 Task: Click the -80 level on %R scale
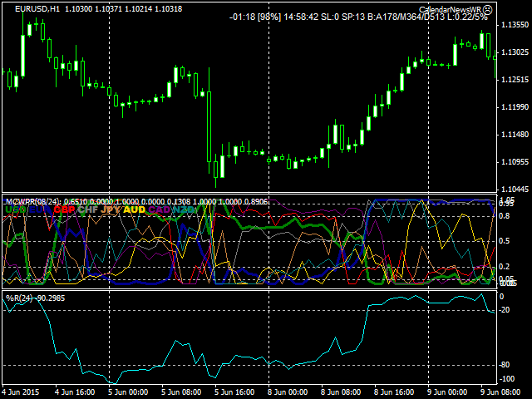coord(505,365)
